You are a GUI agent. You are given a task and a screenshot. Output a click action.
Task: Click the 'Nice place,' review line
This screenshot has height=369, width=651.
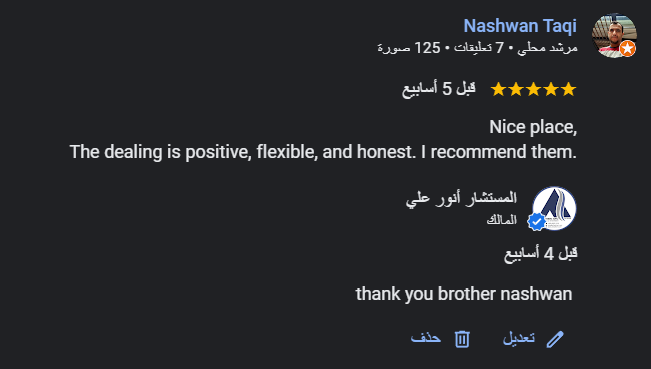533,127
